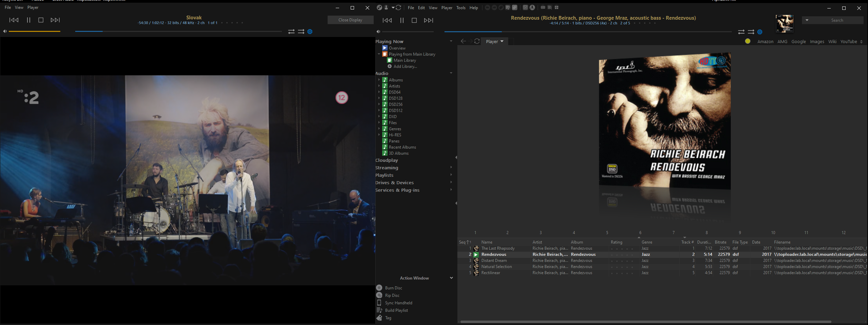Open Player menu in the Slovak display window

(33, 7)
